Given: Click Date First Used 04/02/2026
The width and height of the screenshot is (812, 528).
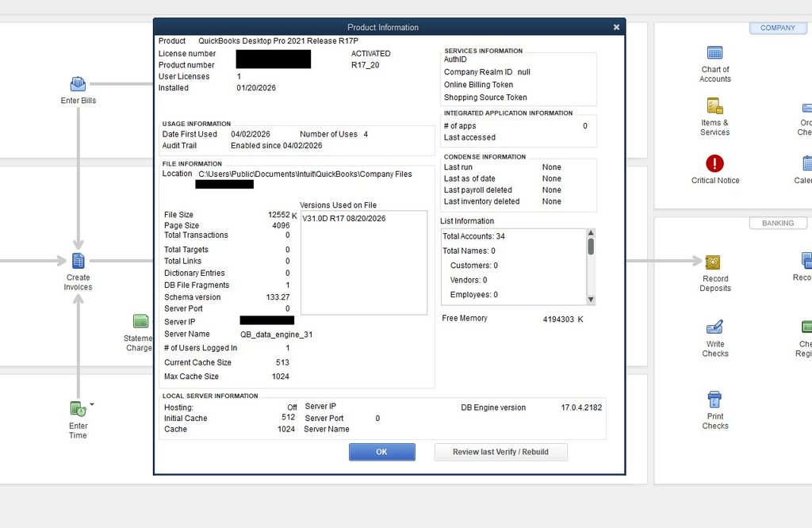Looking at the screenshot, I should (x=250, y=134).
